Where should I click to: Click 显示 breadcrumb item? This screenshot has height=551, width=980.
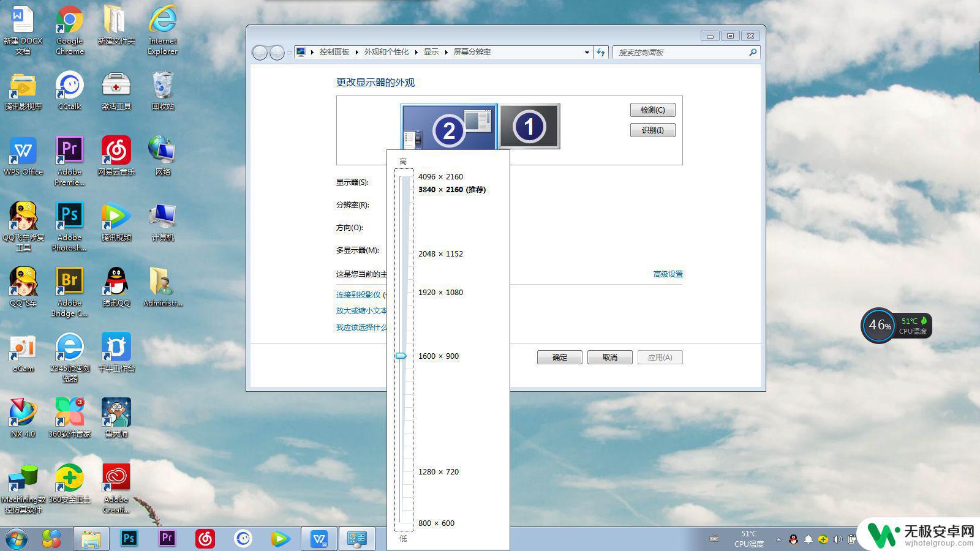point(431,52)
